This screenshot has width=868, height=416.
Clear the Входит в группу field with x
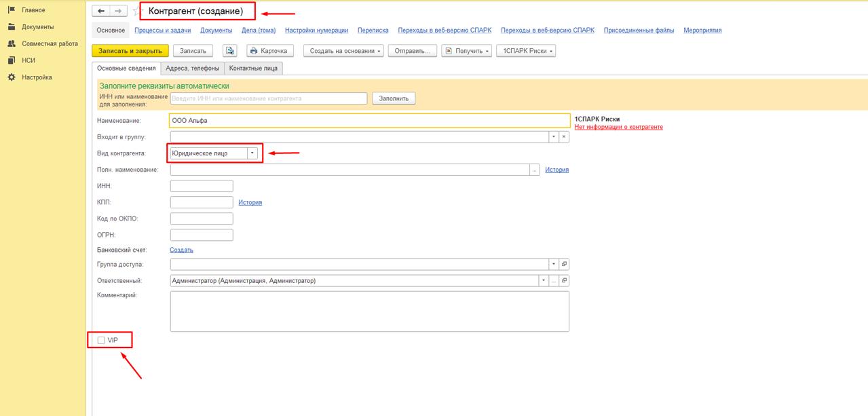(x=564, y=137)
